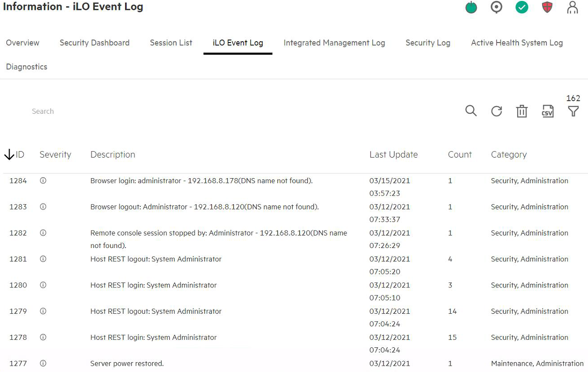This screenshot has width=588, height=372.
Task: Open the red security shield status icon
Action: 547,8
